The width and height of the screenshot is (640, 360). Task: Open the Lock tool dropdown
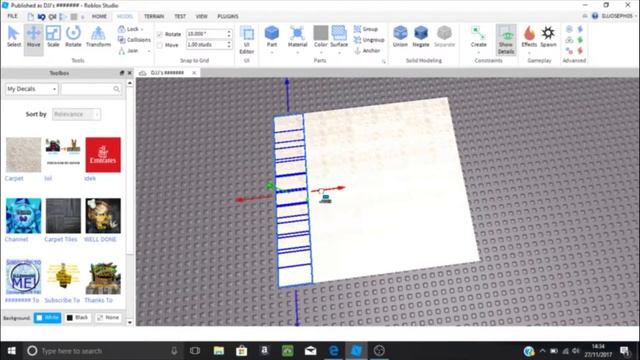click(131, 29)
